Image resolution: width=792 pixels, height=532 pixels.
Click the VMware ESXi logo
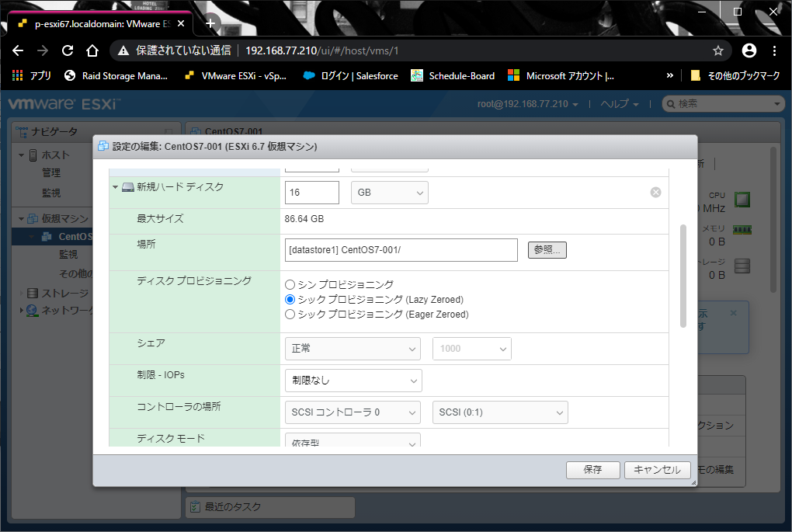tap(64, 104)
